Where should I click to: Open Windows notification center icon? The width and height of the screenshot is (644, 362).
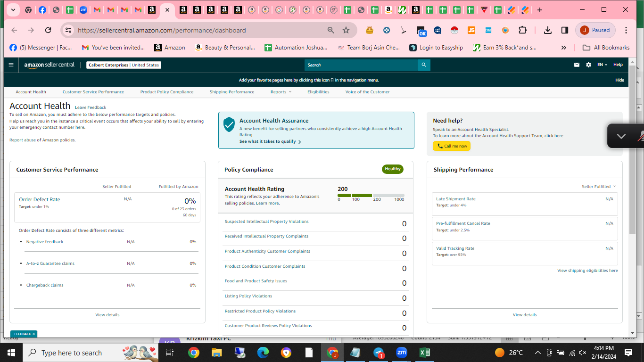(x=628, y=353)
